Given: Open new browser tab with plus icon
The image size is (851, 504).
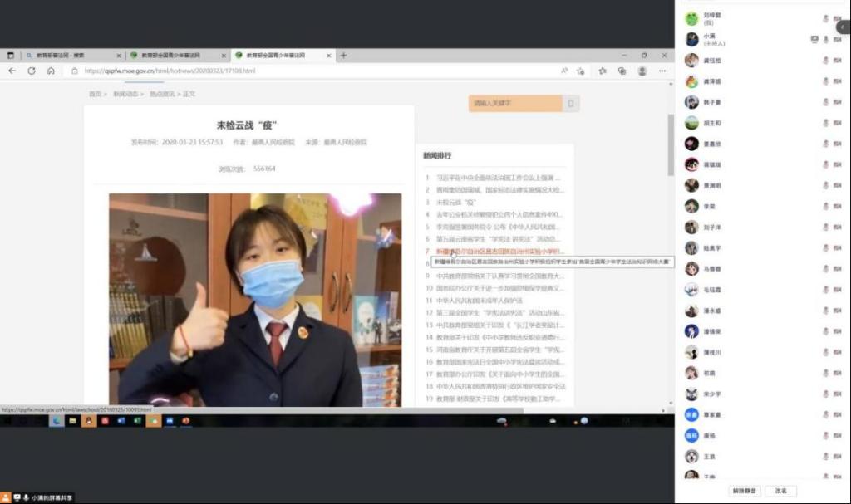Looking at the screenshot, I should coord(343,56).
